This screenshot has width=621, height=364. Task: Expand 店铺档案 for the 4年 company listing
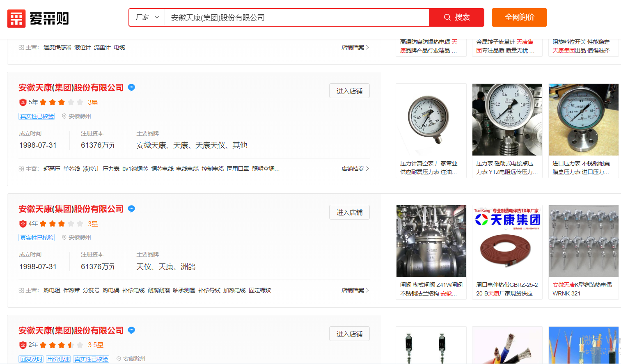(x=355, y=290)
